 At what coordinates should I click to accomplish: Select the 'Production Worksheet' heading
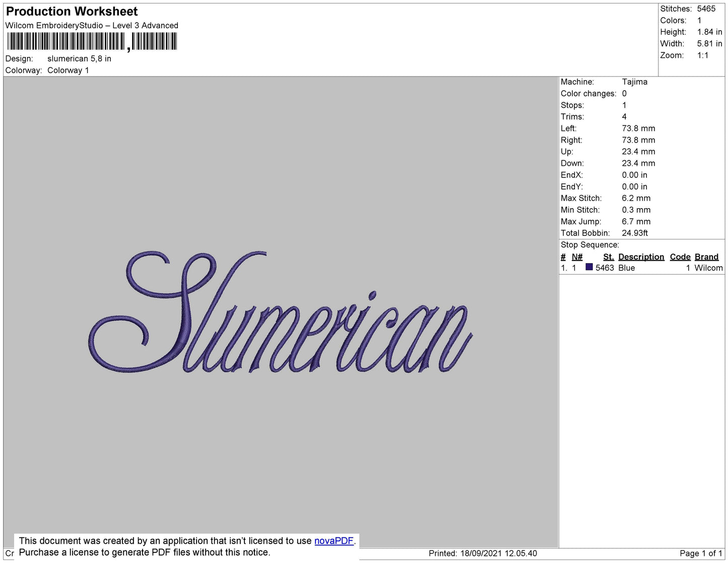pos(72,12)
